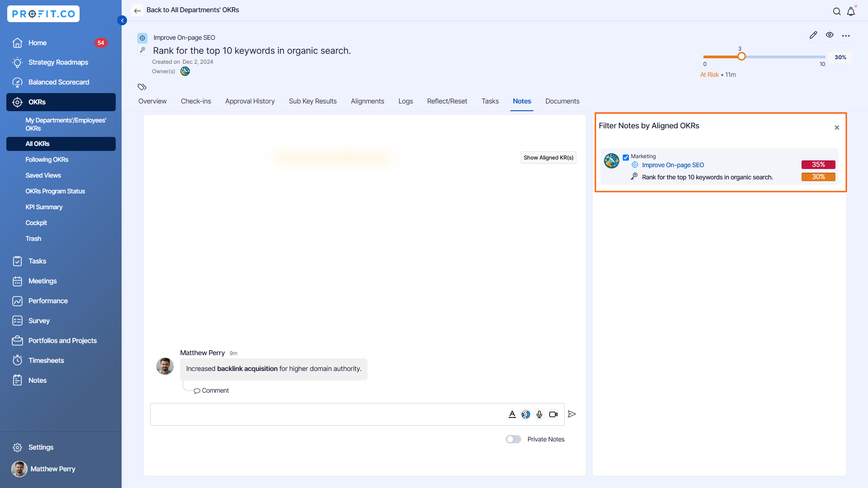Switch to the Check-ins tab
The width and height of the screenshot is (868, 488).
(x=196, y=101)
